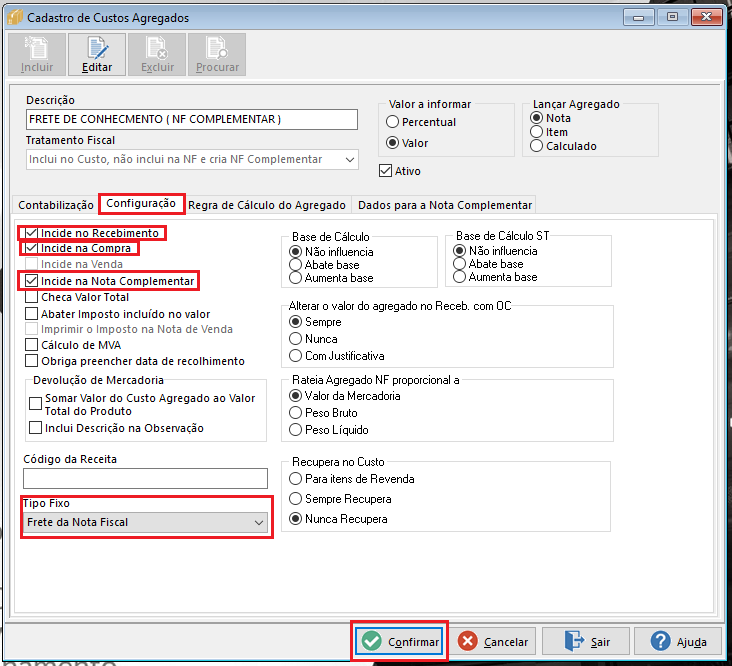Viewport: 732px width, 666px height.
Task: Maximize the Cadastro de Custos Agregados window
Action: 672,18
